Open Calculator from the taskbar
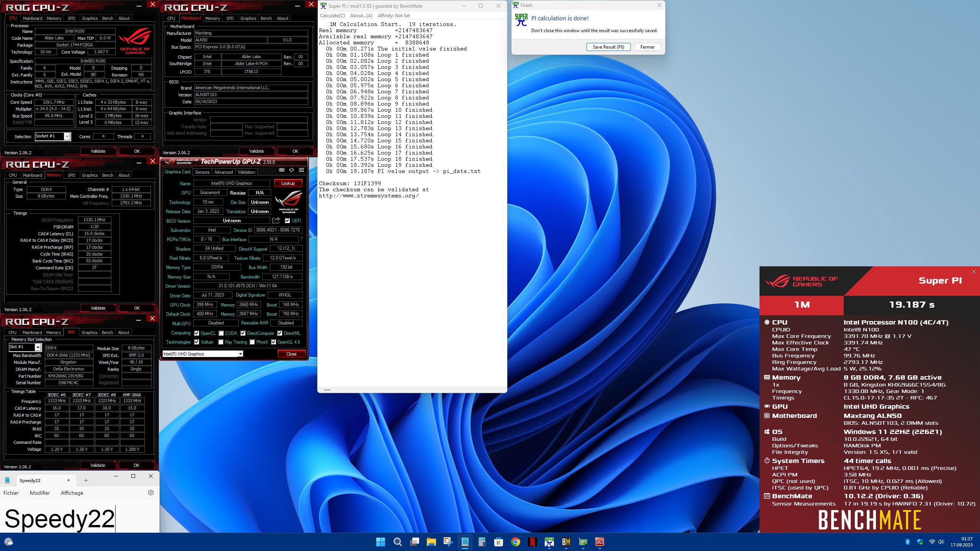This screenshot has width=980, height=551. [482, 542]
